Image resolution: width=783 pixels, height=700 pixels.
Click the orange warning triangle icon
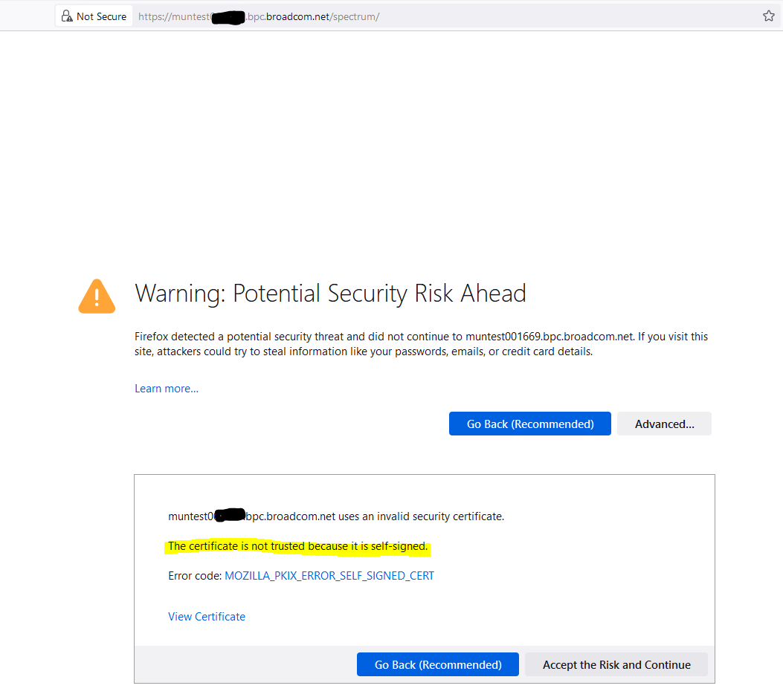click(97, 296)
